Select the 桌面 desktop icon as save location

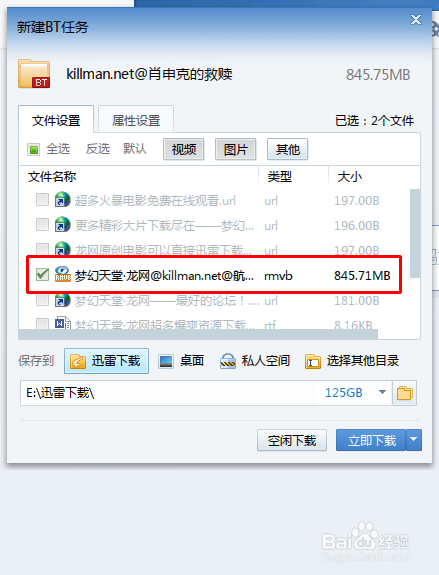pyautogui.click(x=166, y=361)
